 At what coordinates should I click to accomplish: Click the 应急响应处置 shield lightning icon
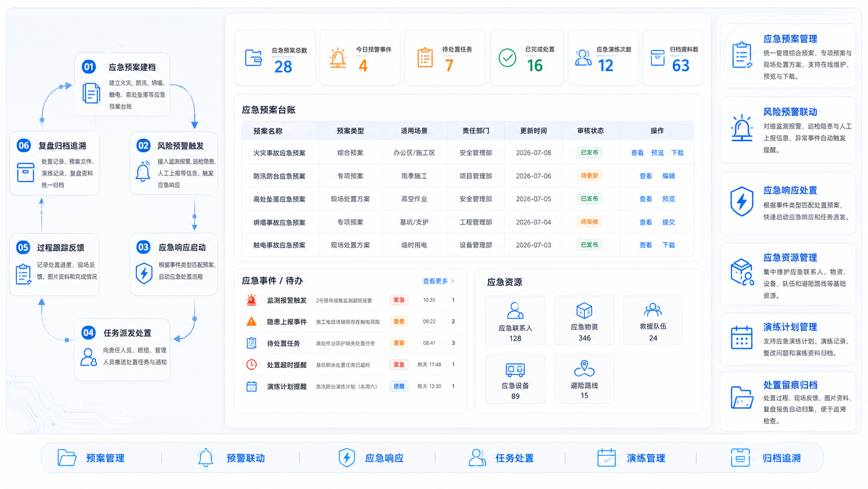742,201
